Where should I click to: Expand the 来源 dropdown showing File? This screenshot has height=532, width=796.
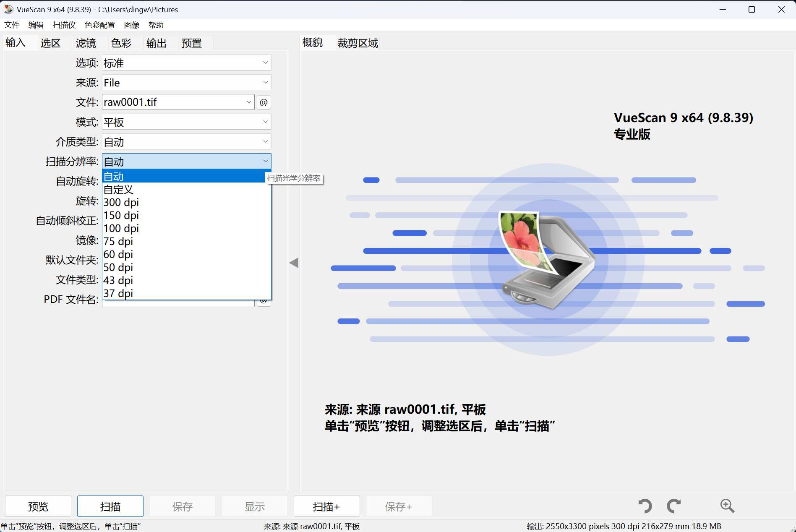(186, 83)
